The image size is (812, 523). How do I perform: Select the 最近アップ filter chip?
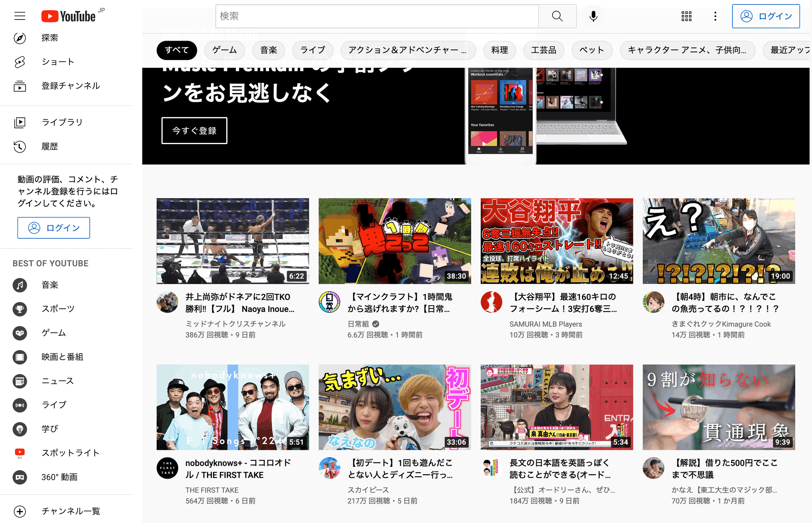pyautogui.click(x=786, y=50)
